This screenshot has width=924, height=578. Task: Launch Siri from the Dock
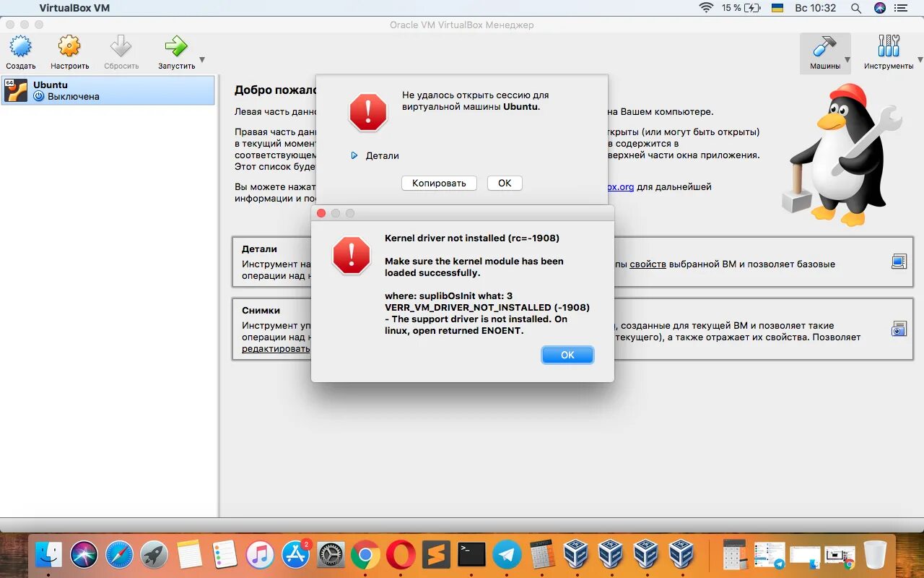(x=84, y=554)
